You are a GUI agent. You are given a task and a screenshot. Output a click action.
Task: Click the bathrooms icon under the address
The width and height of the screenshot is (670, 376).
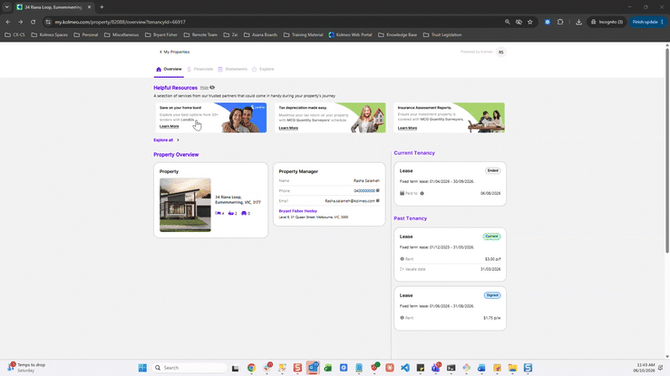tap(231, 213)
